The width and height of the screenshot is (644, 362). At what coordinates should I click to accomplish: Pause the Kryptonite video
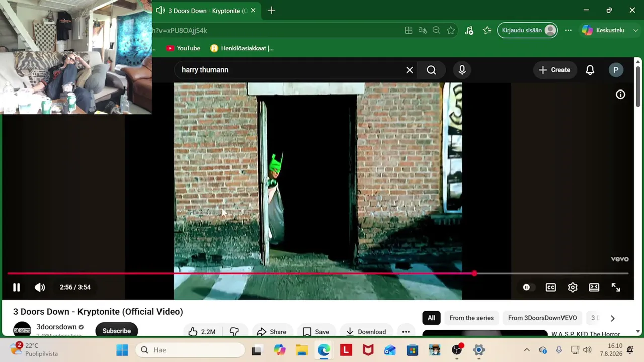[x=16, y=287]
